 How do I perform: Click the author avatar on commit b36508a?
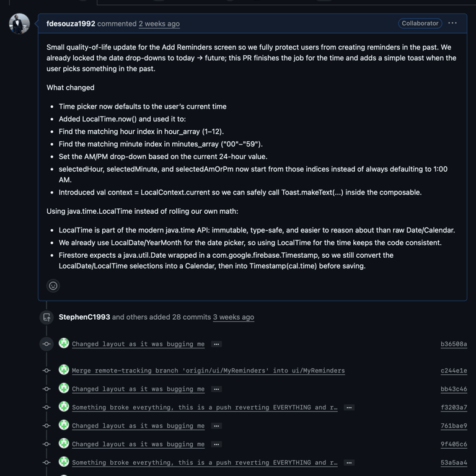64,343
